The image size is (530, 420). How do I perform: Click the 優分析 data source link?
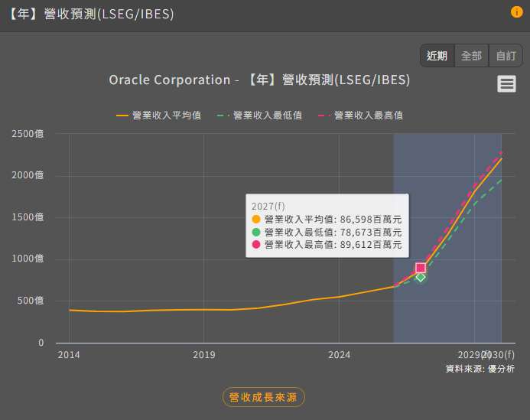pyautogui.click(x=501, y=369)
